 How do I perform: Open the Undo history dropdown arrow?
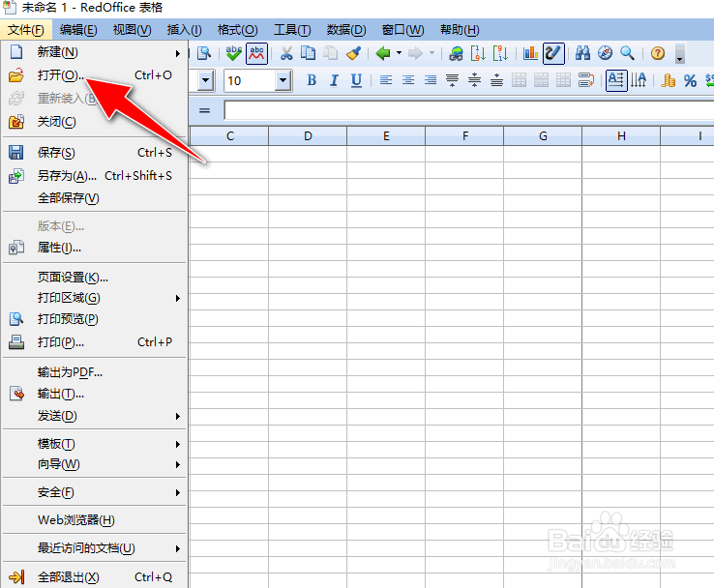point(399,53)
